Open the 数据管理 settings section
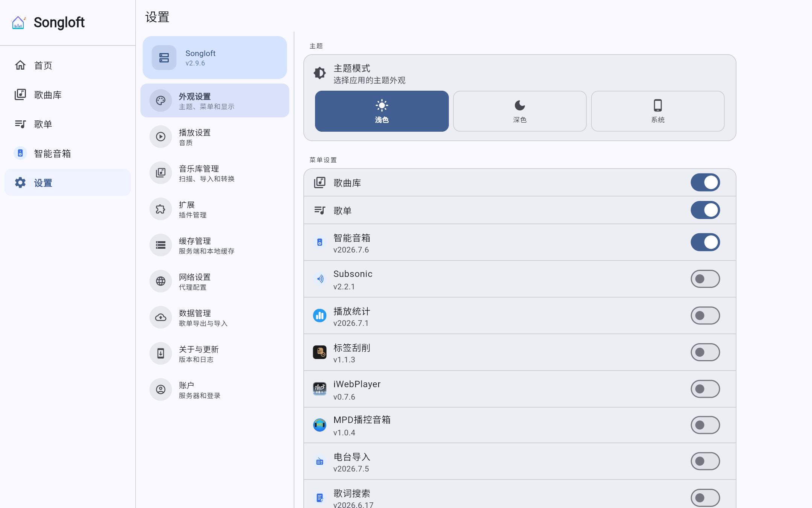812x508 pixels. click(x=215, y=317)
